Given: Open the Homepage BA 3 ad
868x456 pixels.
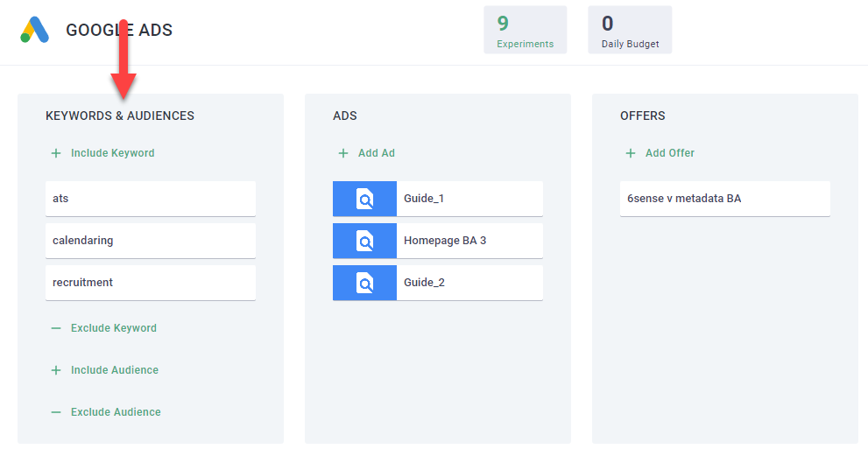Looking at the screenshot, I should [x=469, y=241].
